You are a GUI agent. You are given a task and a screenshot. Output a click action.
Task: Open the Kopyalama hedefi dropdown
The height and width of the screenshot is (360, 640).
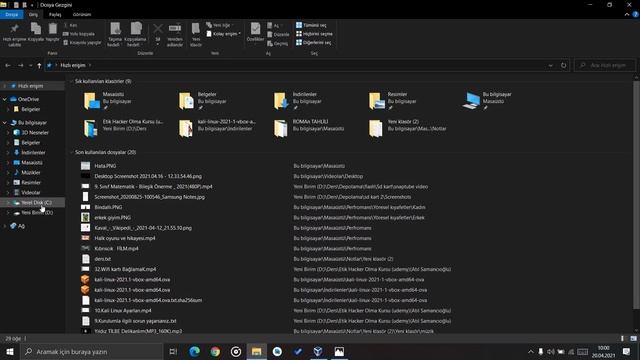tap(135, 34)
